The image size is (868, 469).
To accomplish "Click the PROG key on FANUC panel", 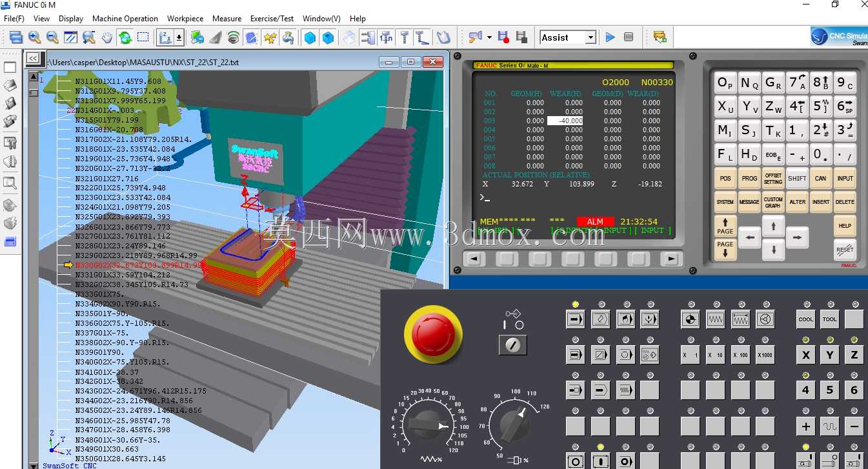I will coord(749,179).
